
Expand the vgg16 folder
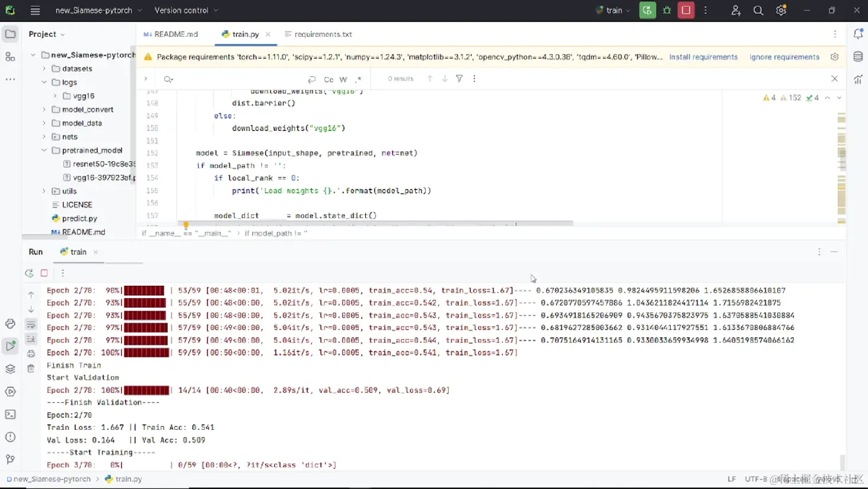click(55, 96)
